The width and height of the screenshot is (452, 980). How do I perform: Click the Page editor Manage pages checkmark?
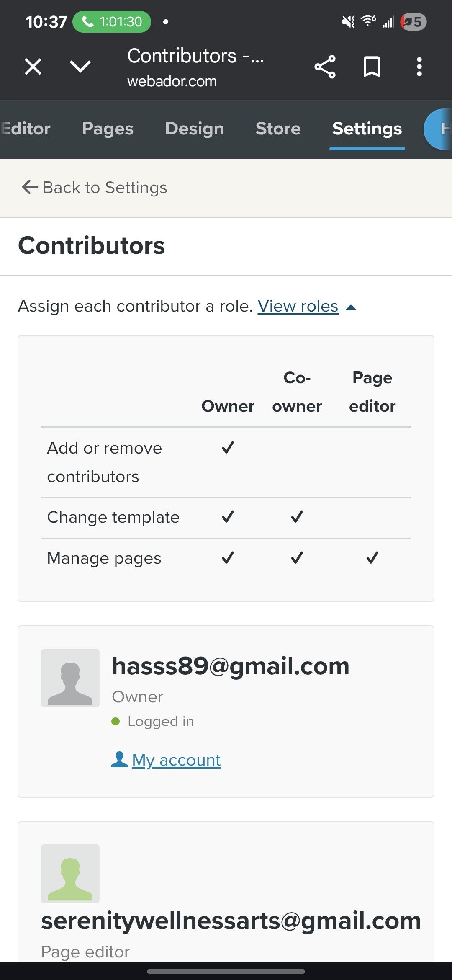pos(372,558)
